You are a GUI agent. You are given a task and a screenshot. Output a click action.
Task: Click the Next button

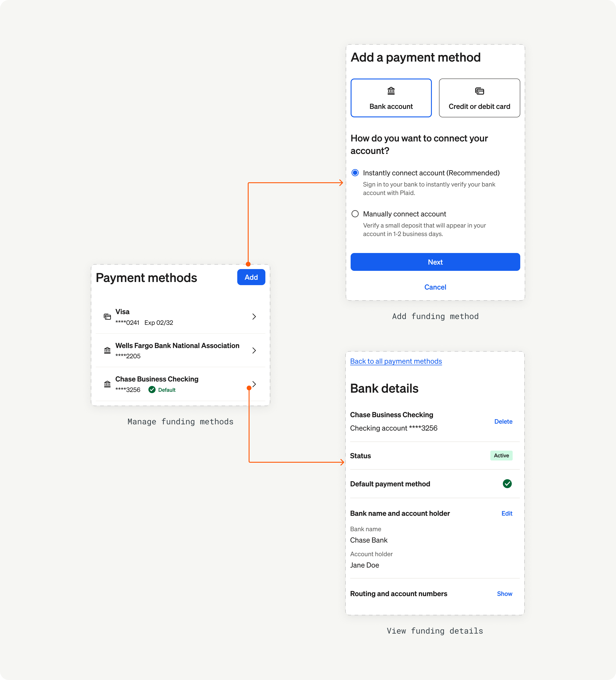click(435, 262)
